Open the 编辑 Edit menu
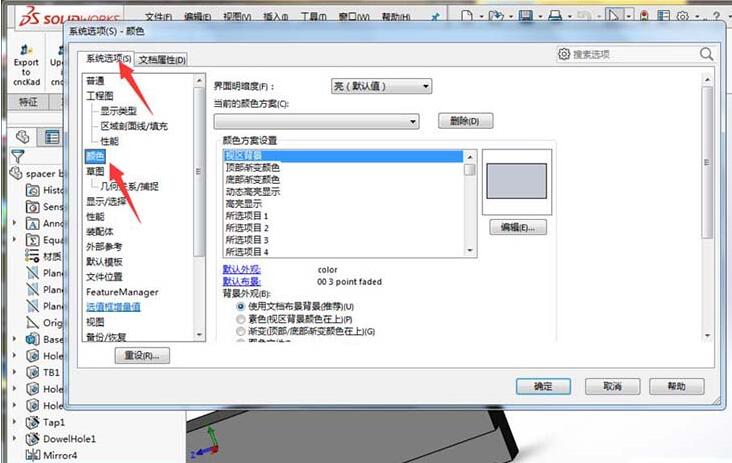732x463 pixels. click(x=197, y=17)
